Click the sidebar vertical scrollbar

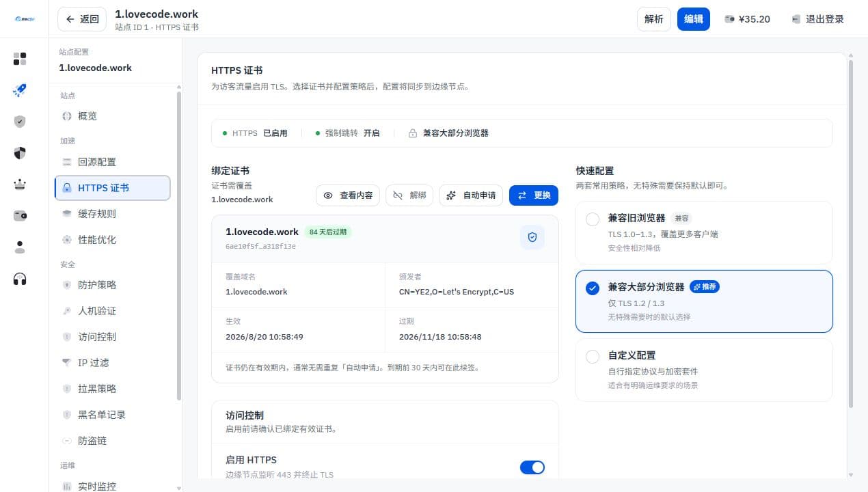179,245
